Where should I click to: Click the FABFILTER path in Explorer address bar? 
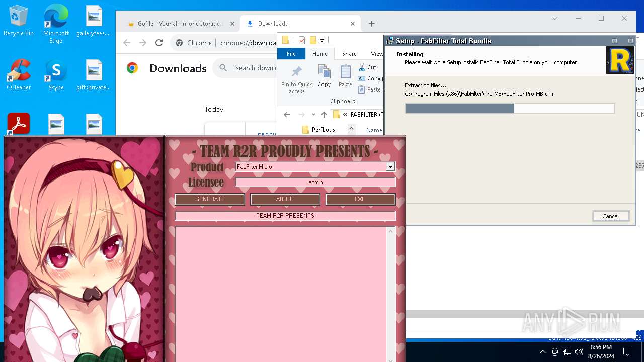(367, 115)
